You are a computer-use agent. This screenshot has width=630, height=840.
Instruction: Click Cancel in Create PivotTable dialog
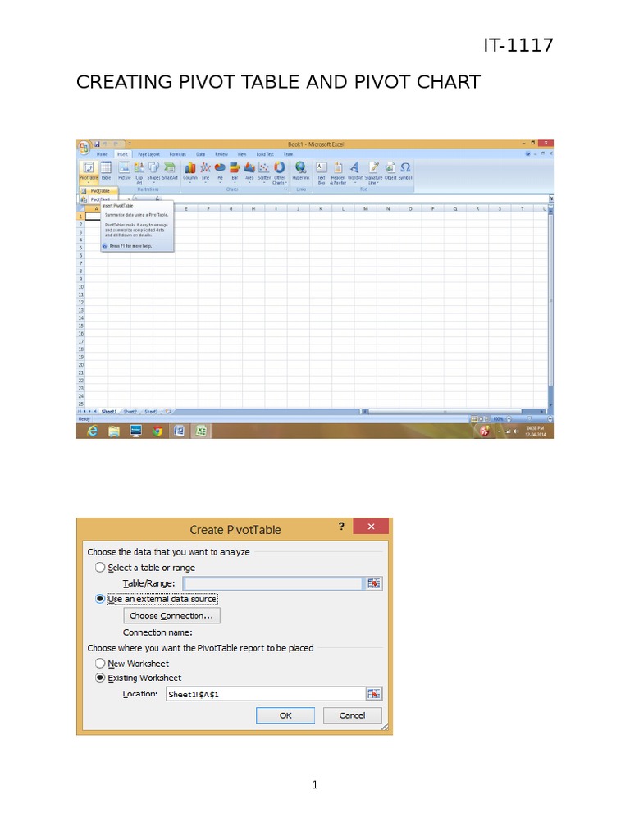click(x=352, y=715)
